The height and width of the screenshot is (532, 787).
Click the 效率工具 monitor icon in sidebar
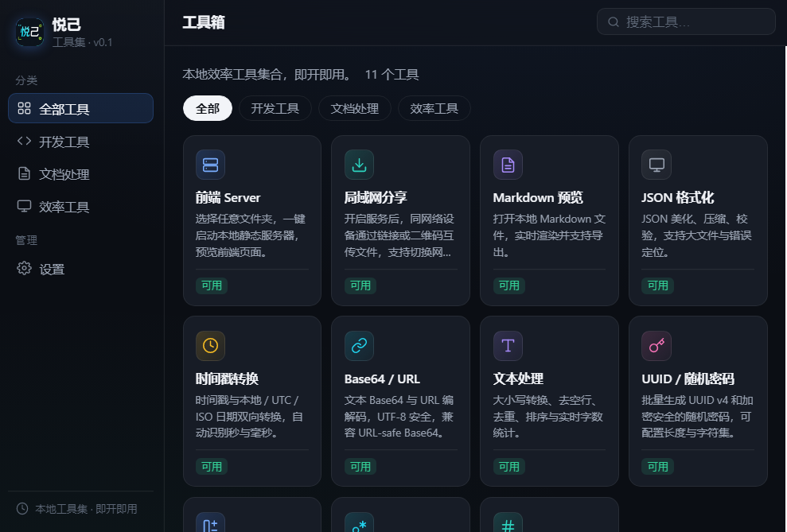(24, 206)
